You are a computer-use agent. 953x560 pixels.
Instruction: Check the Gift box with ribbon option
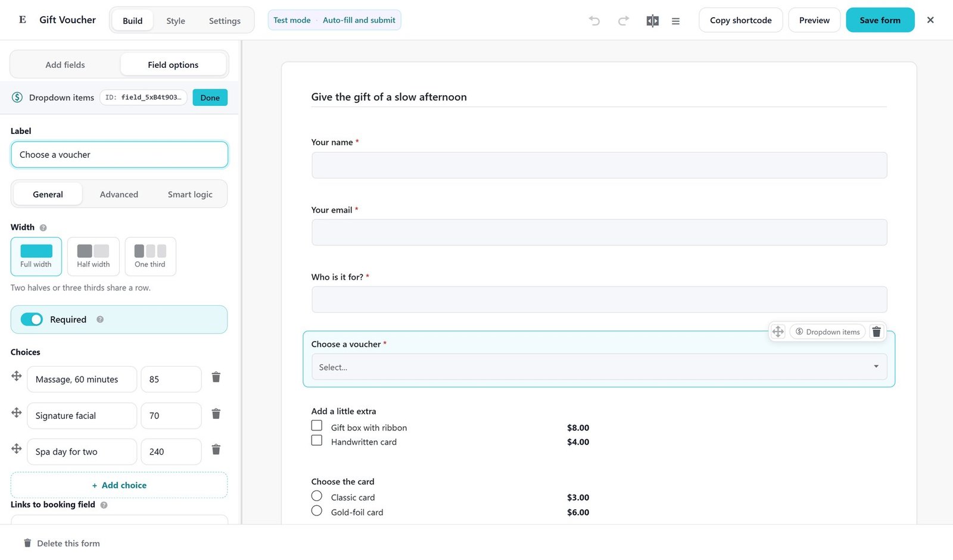[317, 426]
